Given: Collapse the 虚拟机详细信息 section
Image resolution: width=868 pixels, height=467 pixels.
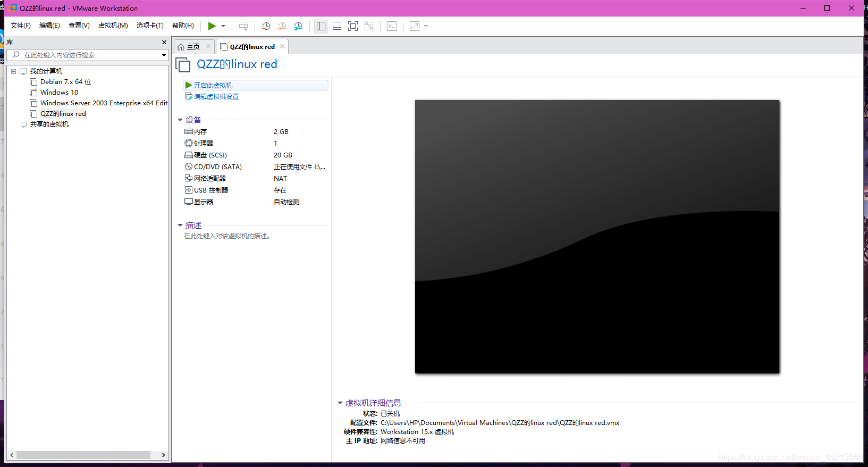Looking at the screenshot, I should coord(340,403).
